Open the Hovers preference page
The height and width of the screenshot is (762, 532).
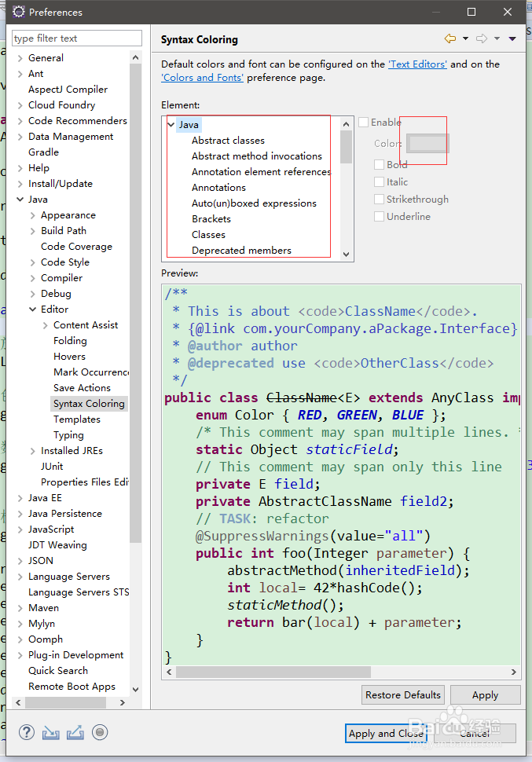69,356
